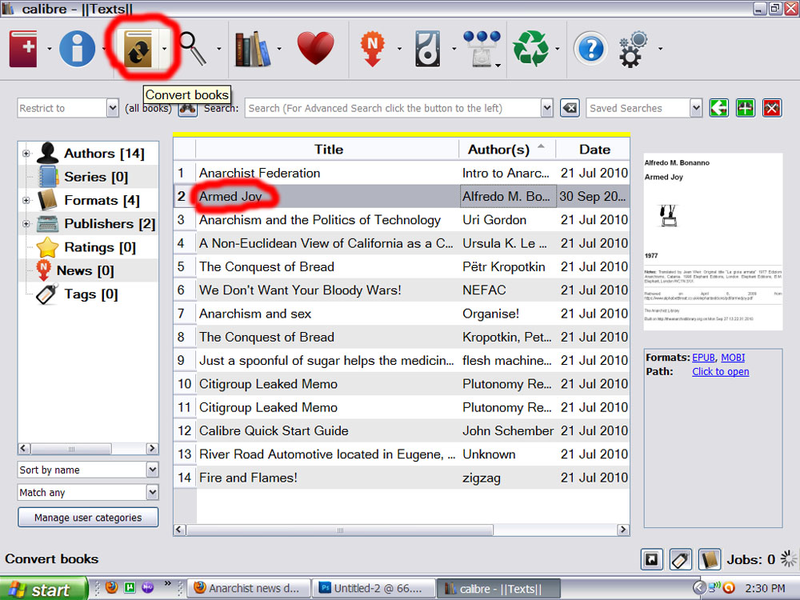Switch to 'Untitled-2 @ 66...' Photoshop taskbar item
This screenshot has width=800, height=600.
pyautogui.click(x=373, y=588)
